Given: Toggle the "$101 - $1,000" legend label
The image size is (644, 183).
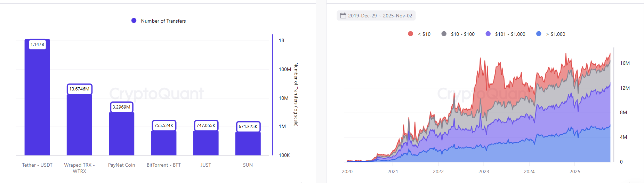Looking at the screenshot, I should point(510,34).
